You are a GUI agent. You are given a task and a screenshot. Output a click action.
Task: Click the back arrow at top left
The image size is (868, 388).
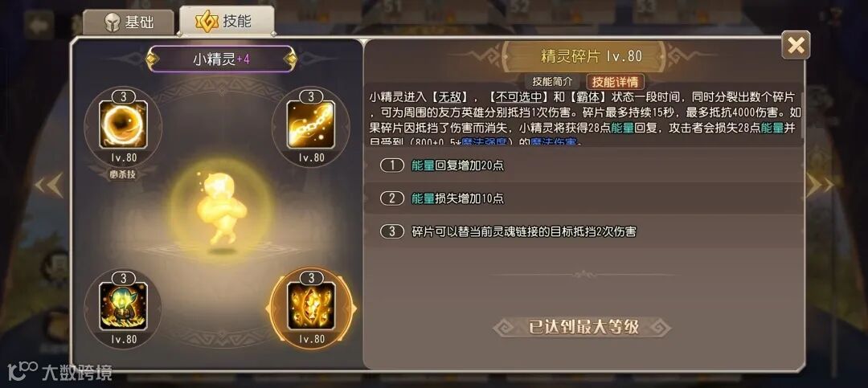pos(39,24)
